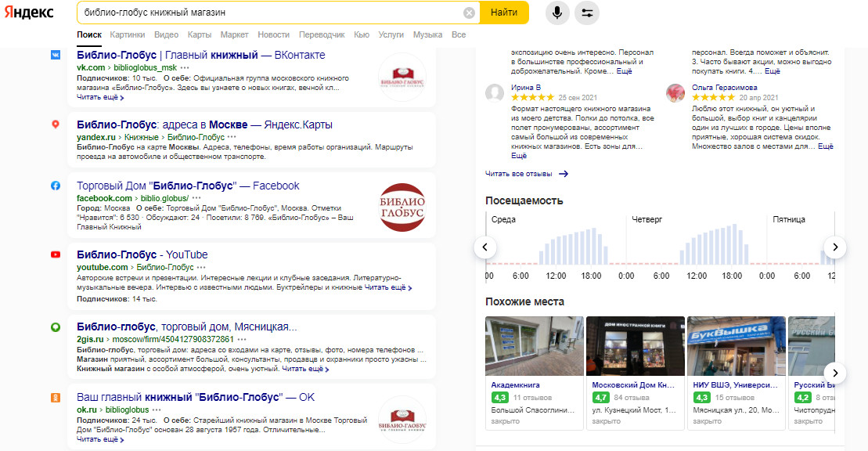
Task: Click Ирина В reviewer avatar
Action: pos(495,93)
